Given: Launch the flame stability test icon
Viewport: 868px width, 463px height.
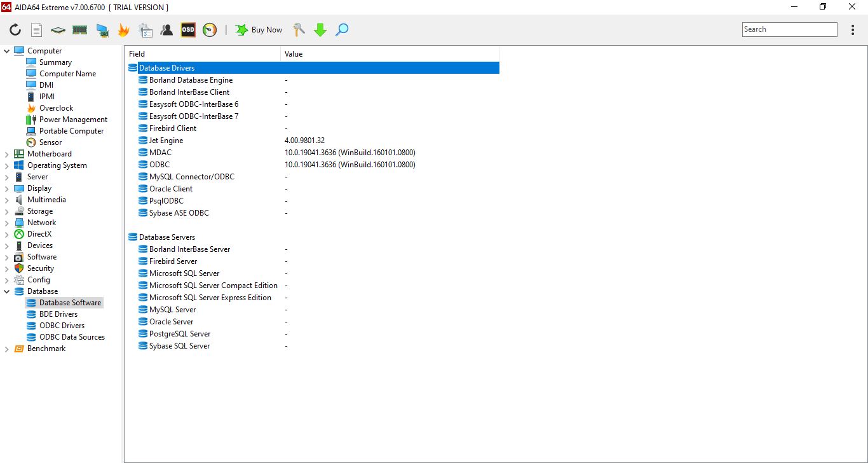Looking at the screenshot, I should [123, 30].
